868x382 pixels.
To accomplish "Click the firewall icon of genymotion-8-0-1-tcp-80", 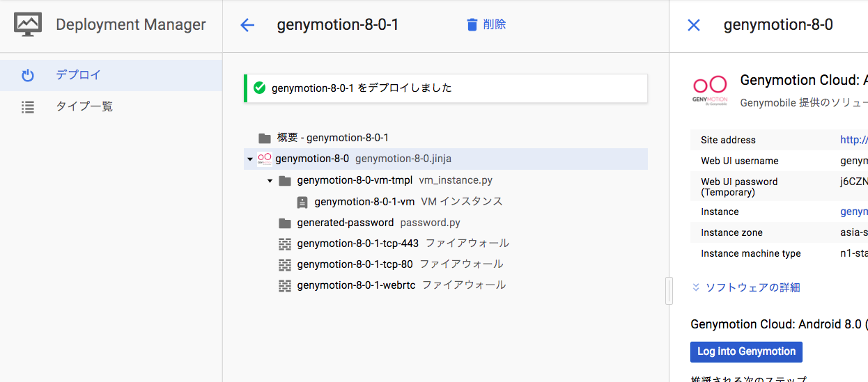I will [284, 265].
